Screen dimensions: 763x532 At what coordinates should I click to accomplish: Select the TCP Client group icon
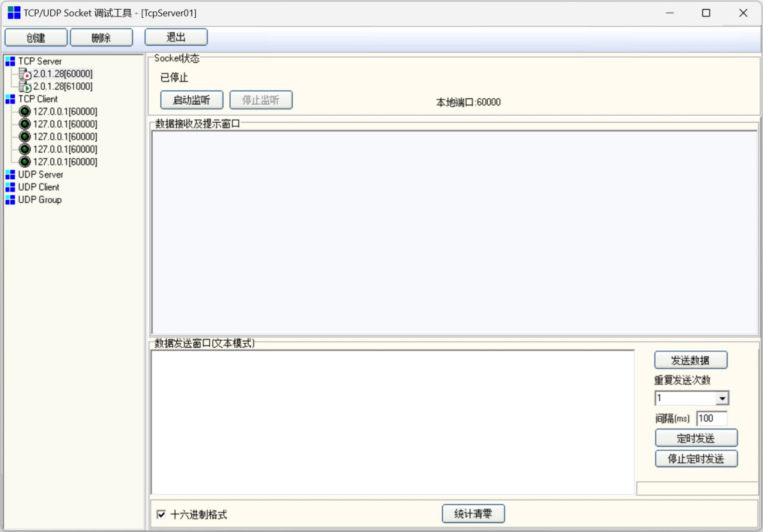[x=10, y=99]
